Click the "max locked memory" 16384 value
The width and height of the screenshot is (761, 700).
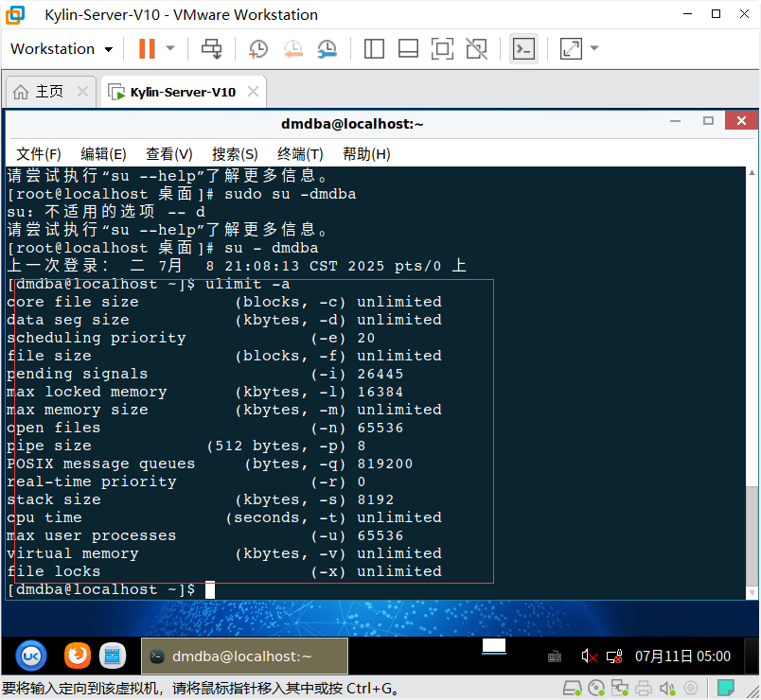(380, 392)
